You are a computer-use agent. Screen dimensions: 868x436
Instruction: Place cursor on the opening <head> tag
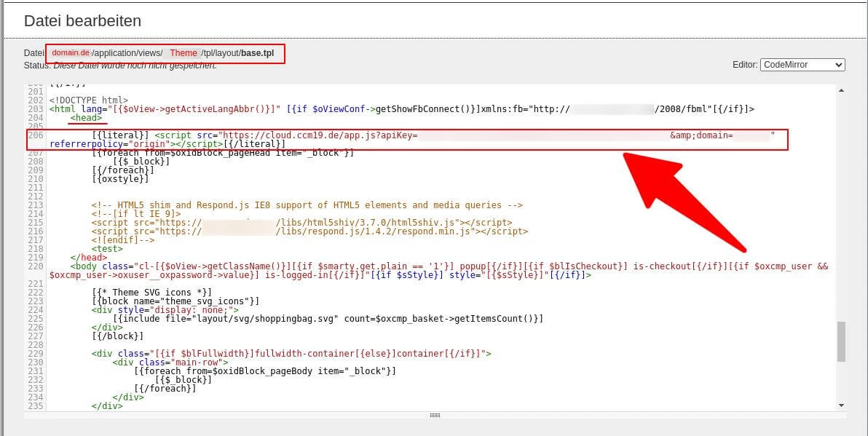[86, 118]
